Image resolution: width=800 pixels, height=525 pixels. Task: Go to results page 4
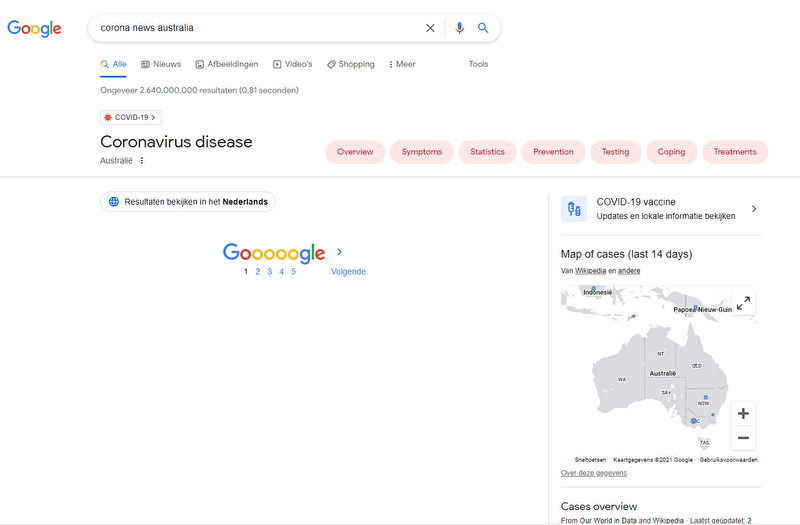coord(281,272)
